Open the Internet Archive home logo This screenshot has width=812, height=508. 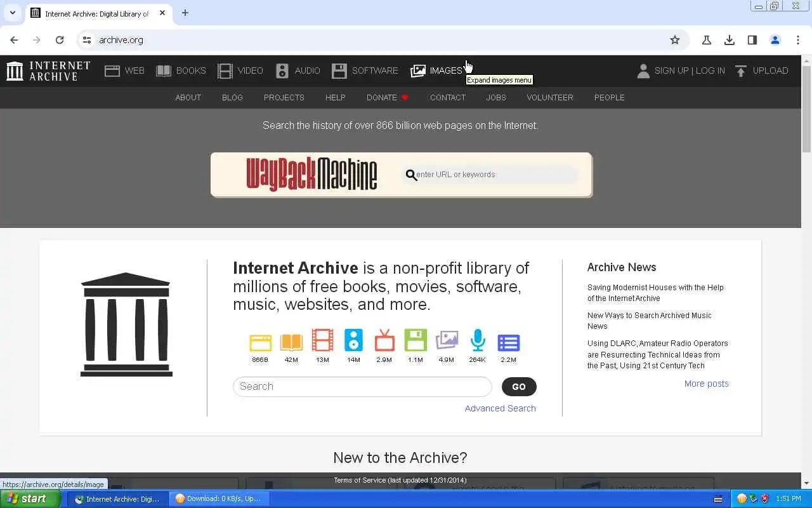point(48,70)
